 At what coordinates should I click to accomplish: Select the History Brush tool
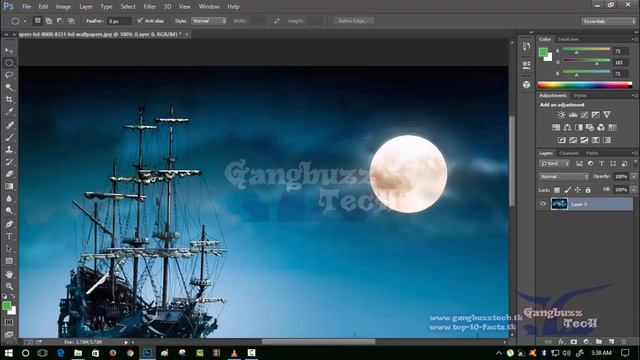click(9, 162)
